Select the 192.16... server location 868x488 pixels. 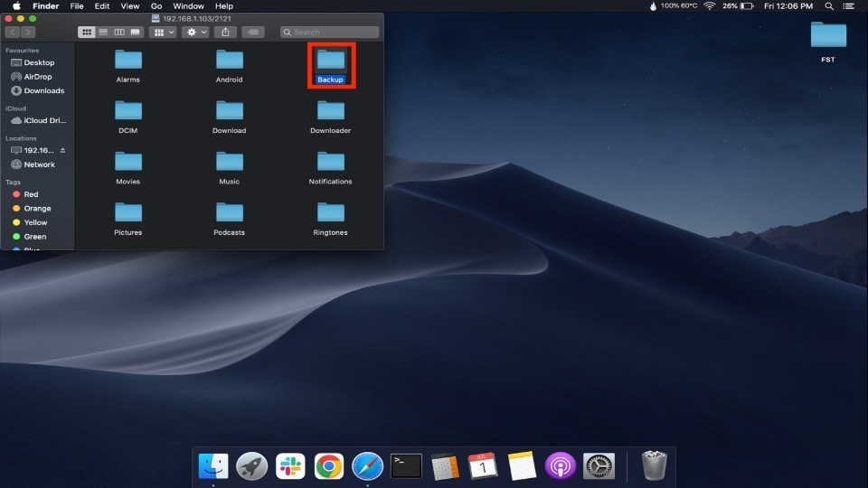pos(33,150)
